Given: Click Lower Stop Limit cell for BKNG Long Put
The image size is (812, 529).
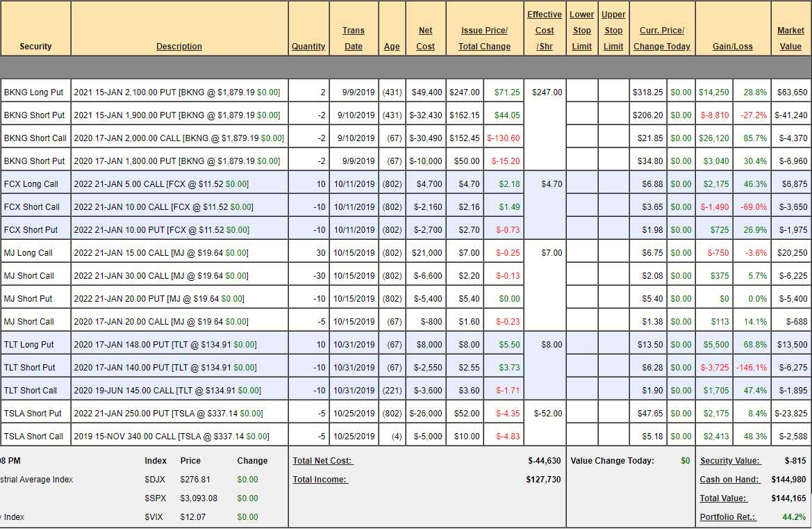Looking at the screenshot, I should [581, 92].
